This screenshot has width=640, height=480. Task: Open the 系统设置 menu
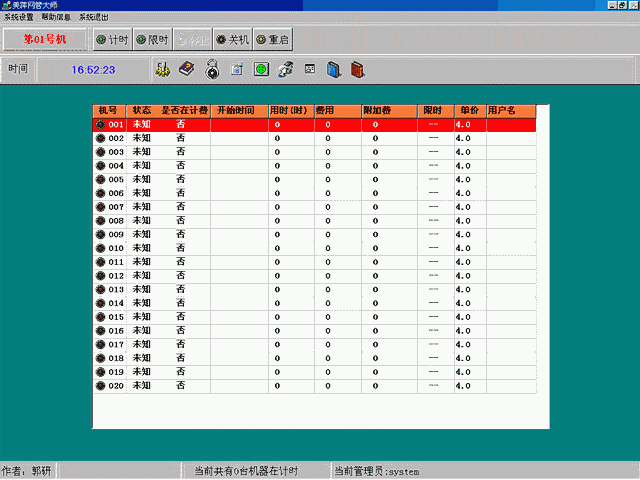19,17
